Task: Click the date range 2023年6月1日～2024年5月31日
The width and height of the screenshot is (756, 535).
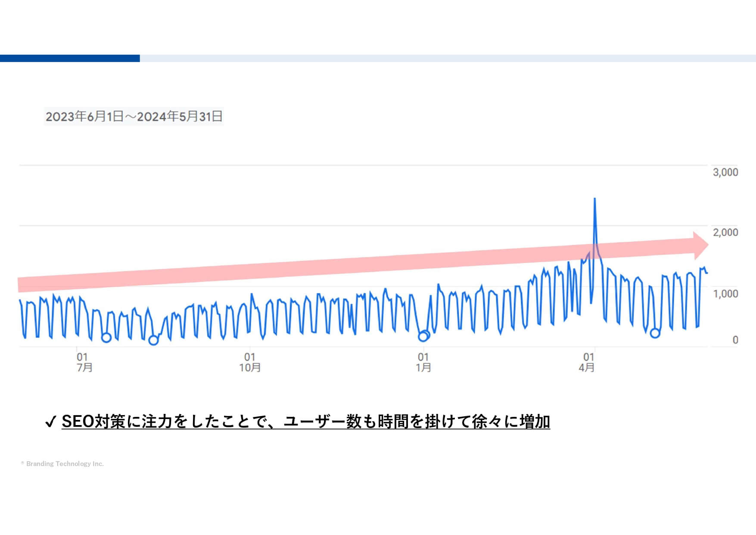Action: (134, 116)
